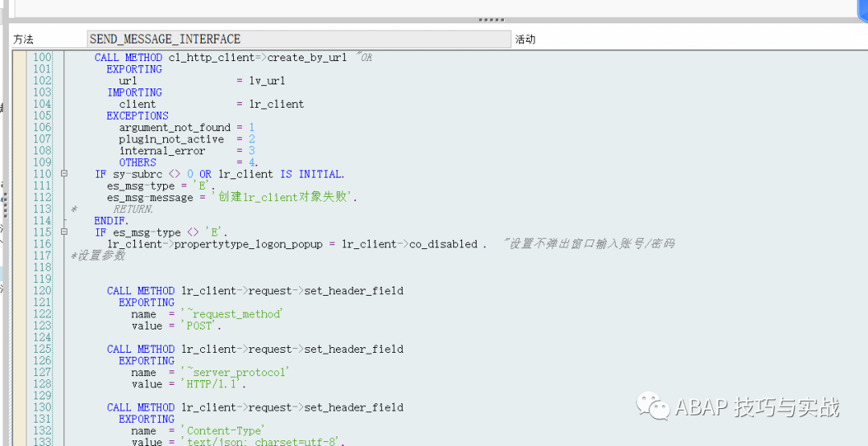Click ENDIF on line 114
Screen dimensions: 868x446
[111, 221]
